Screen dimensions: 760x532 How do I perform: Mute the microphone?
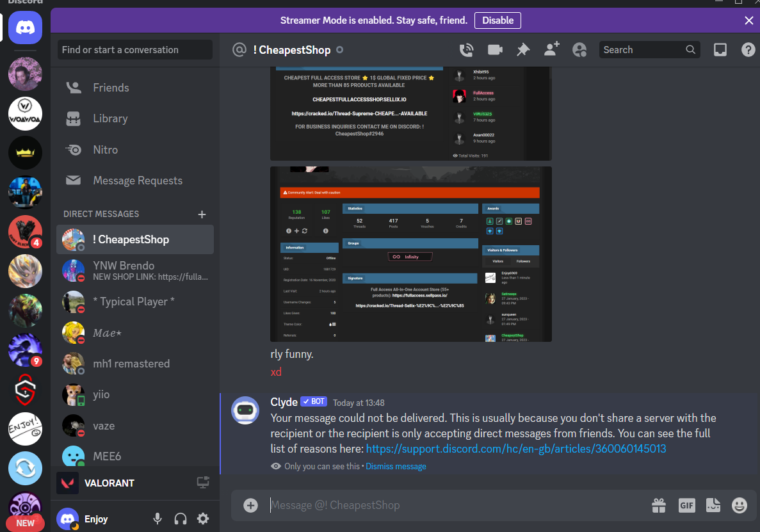coord(158,519)
